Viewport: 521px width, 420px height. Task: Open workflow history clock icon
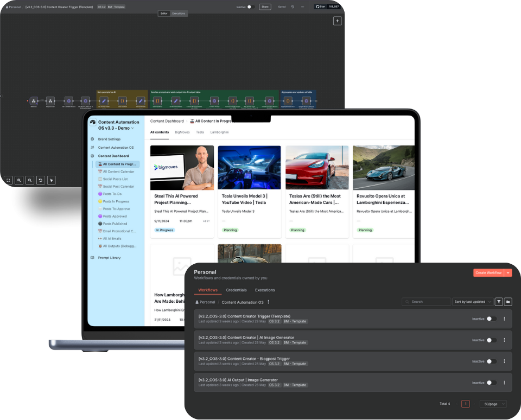(293, 7)
